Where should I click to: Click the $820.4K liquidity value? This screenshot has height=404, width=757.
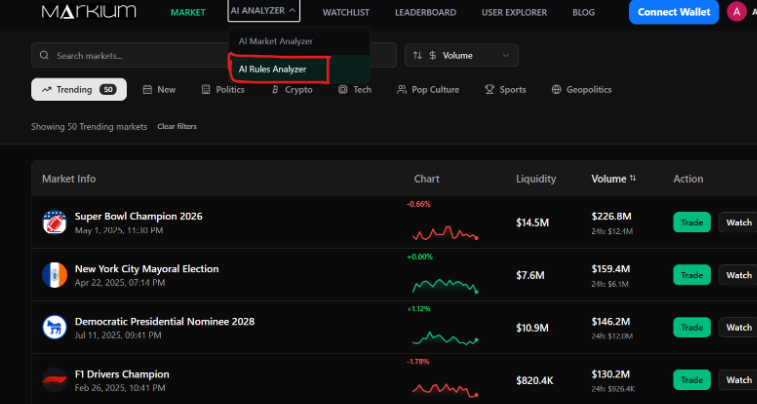pyautogui.click(x=534, y=381)
